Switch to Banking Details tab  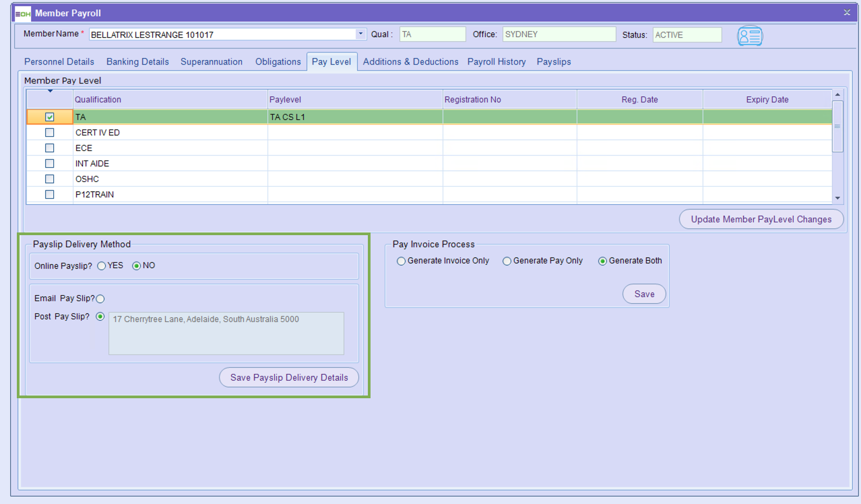pyautogui.click(x=137, y=61)
